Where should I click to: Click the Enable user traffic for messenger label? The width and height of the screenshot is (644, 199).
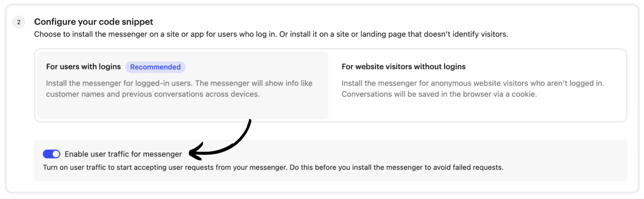click(123, 154)
